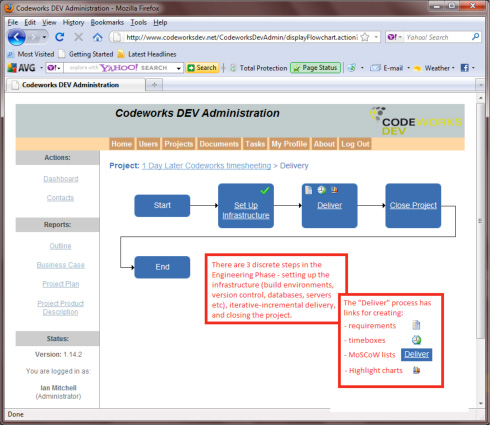
Task: Click the green Page Status button
Action: tap(315, 68)
